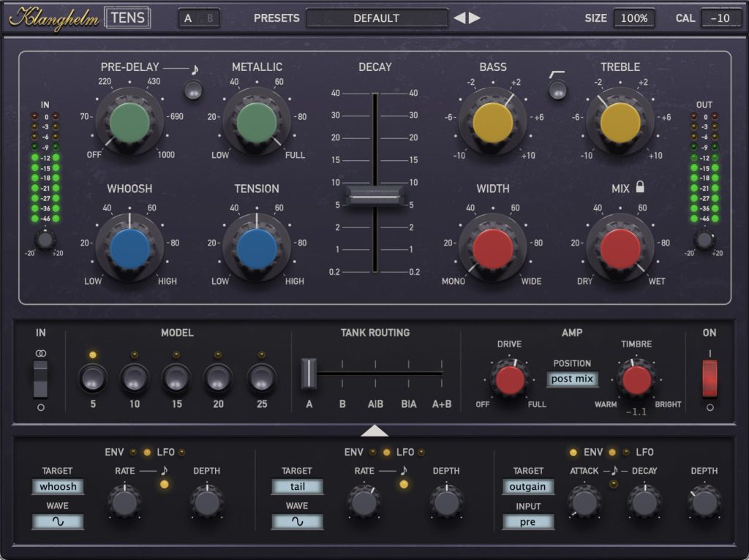The height and width of the screenshot is (560, 749).
Task: Click the previous preset arrow
Action: [459, 18]
